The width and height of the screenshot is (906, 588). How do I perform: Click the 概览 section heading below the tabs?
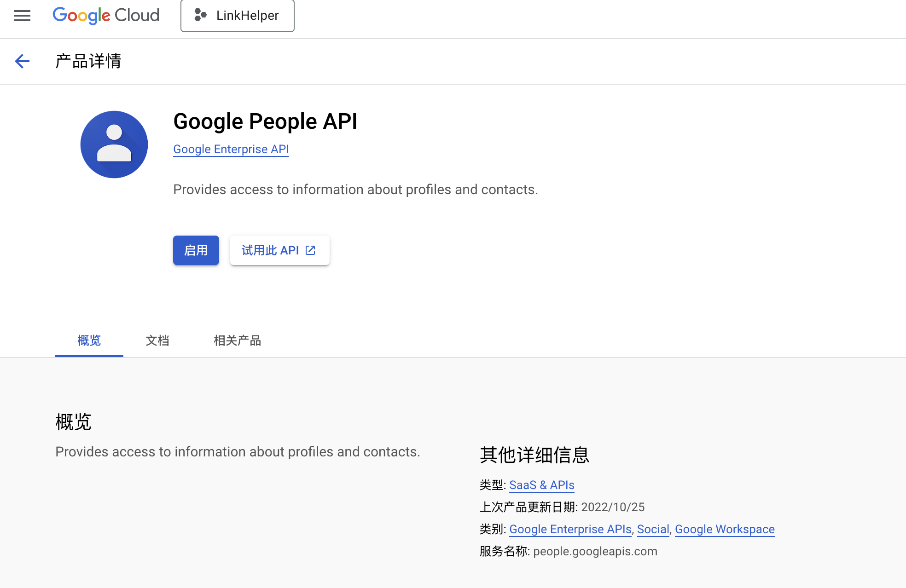74,422
